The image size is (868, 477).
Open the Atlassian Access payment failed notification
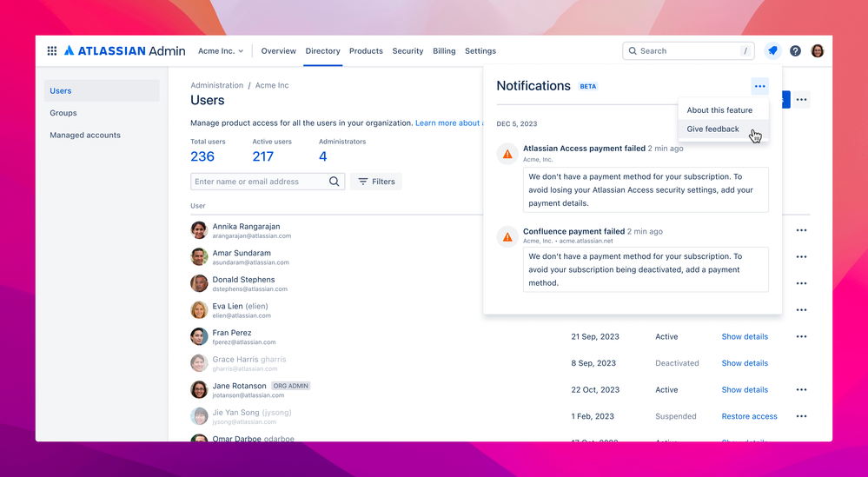[633, 177]
